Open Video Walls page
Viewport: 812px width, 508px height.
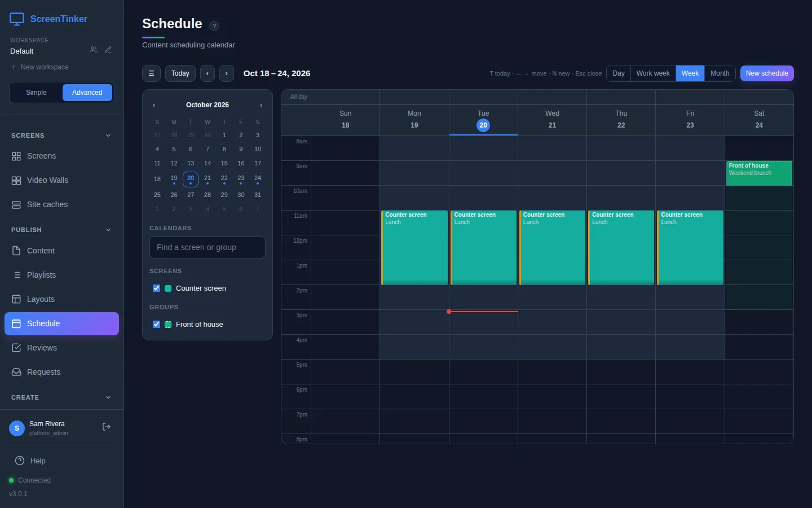[62, 180]
